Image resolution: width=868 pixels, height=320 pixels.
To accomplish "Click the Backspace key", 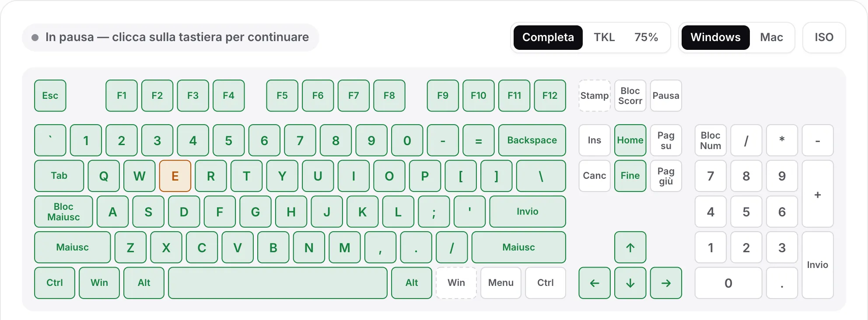I will 532,140.
